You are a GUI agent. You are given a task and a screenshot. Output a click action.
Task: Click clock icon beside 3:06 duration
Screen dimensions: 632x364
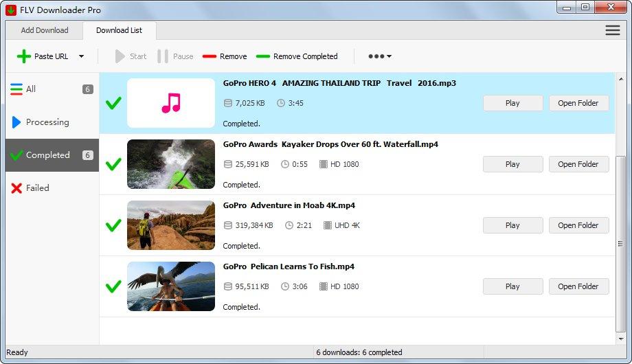285,286
